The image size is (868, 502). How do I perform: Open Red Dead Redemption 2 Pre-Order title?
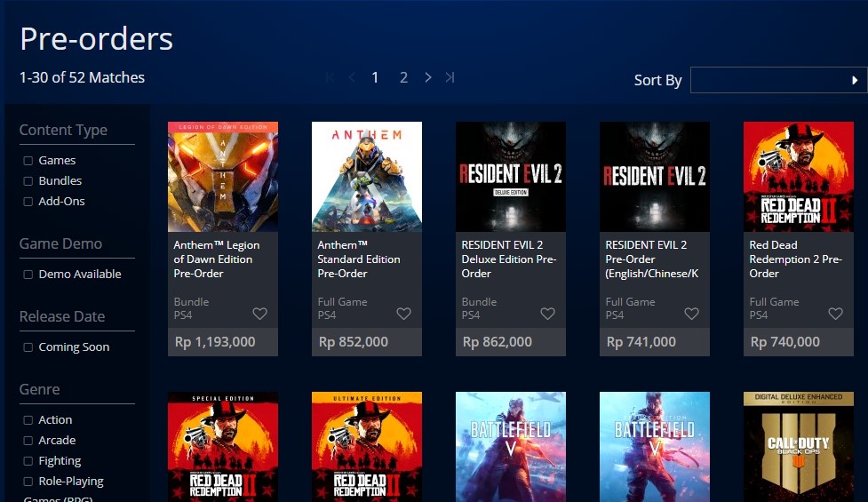pos(795,259)
